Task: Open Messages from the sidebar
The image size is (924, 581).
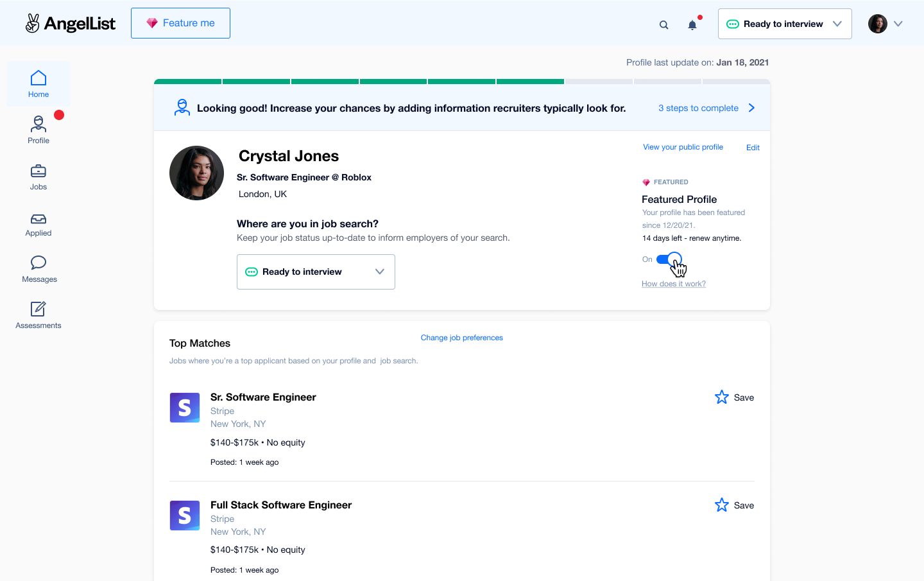Action: click(x=38, y=268)
